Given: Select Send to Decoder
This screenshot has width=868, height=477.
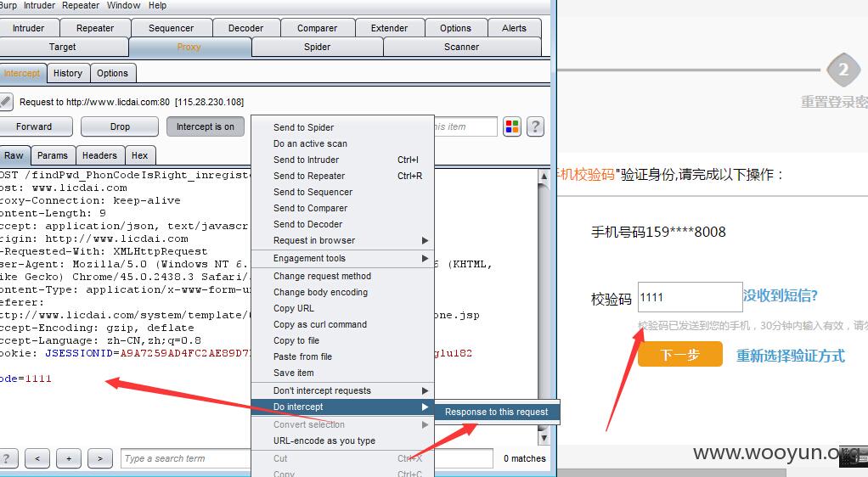Looking at the screenshot, I should click(342, 224).
